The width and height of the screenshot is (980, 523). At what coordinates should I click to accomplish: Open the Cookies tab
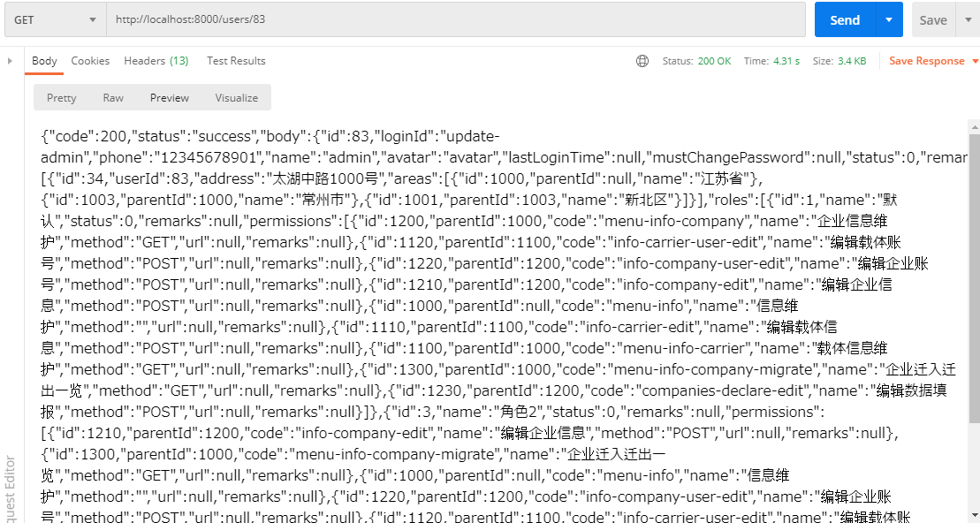(x=90, y=61)
